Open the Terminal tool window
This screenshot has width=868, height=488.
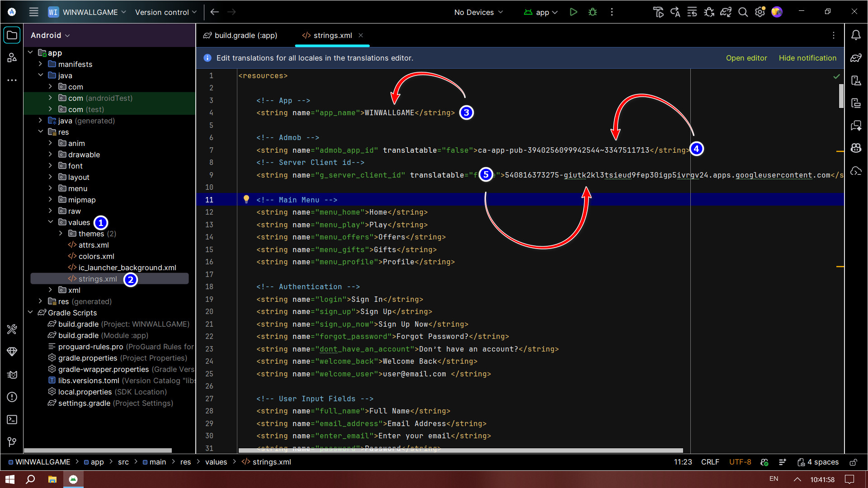[x=12, y=419]
